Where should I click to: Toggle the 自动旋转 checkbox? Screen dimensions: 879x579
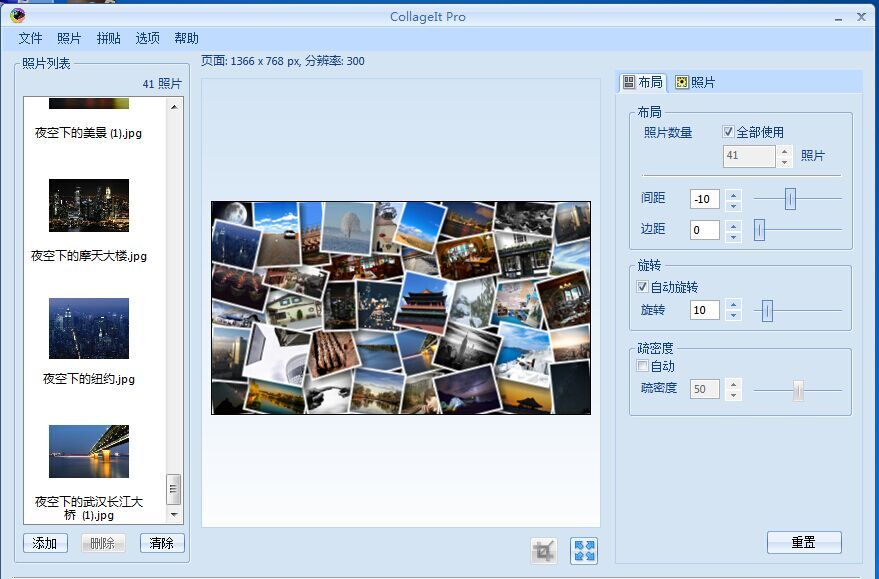click(642, 286)
